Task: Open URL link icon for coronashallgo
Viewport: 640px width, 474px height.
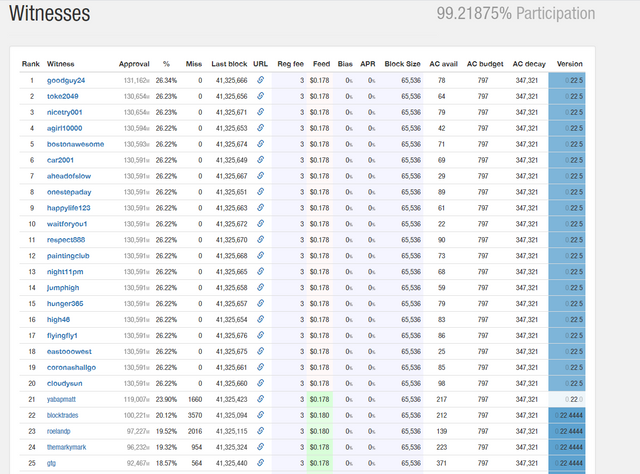Action: point(260,367)
